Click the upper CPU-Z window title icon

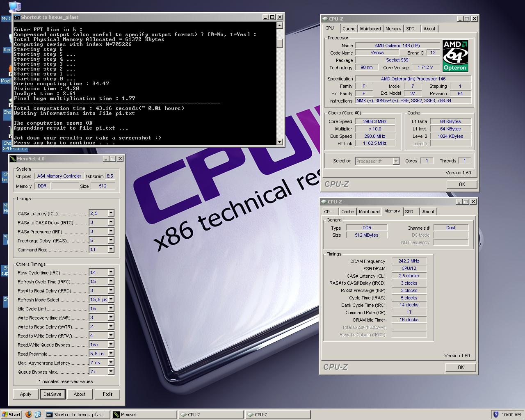click(325, 18)
